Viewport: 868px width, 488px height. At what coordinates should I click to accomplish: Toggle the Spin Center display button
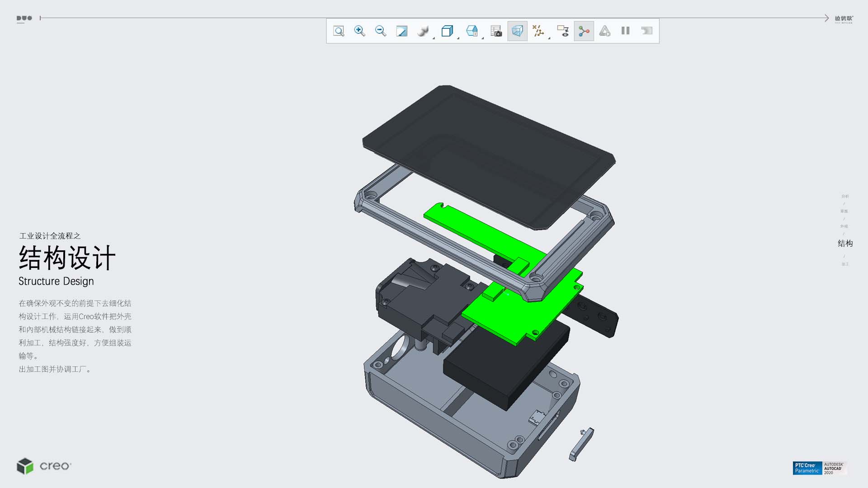tap(584, 31)
